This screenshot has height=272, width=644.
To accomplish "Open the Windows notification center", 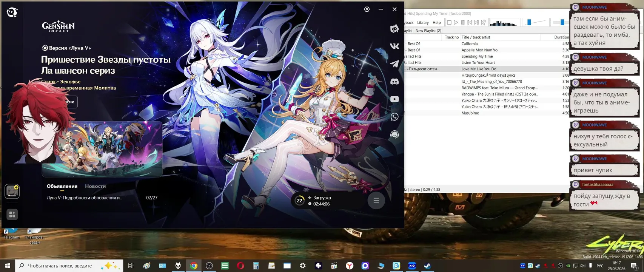I will pos(635,266).
